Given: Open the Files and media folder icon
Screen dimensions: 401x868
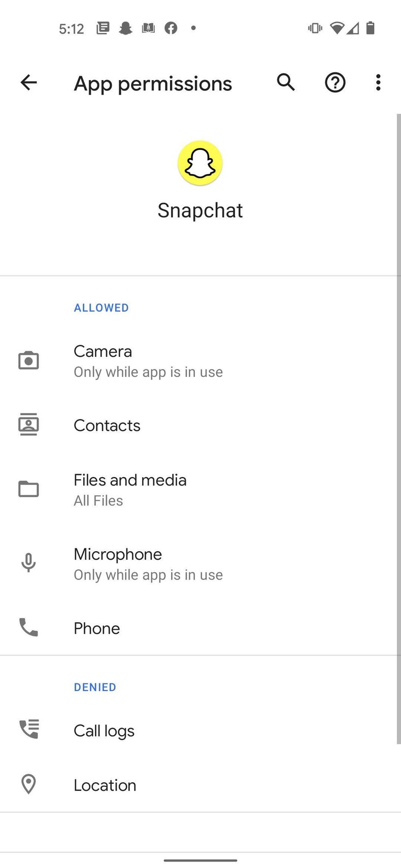Looking at the screenshot, I should pos(29,489).
